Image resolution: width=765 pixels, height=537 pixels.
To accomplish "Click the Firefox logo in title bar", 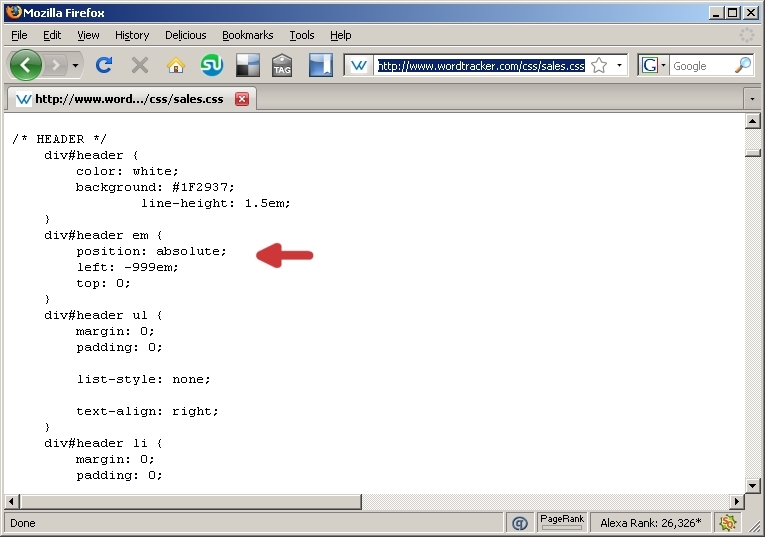I will click(x=14, y=12).
